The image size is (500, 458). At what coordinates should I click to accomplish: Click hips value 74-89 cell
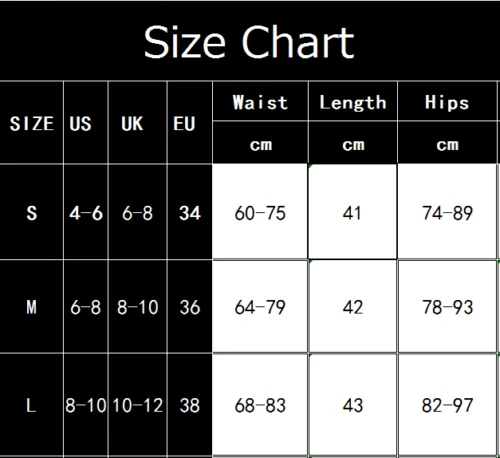[447, 211]
